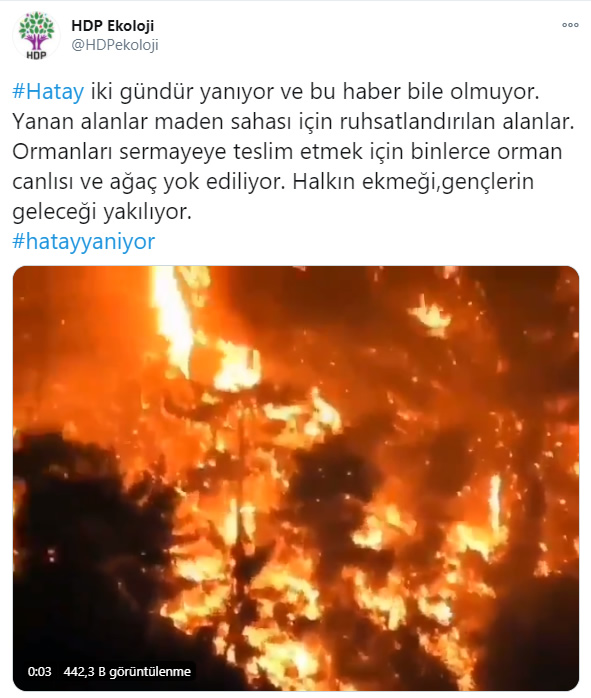
Task: Open tweet via line starting 'Ormanları sermayeye'
Action: tap(287, 152)
